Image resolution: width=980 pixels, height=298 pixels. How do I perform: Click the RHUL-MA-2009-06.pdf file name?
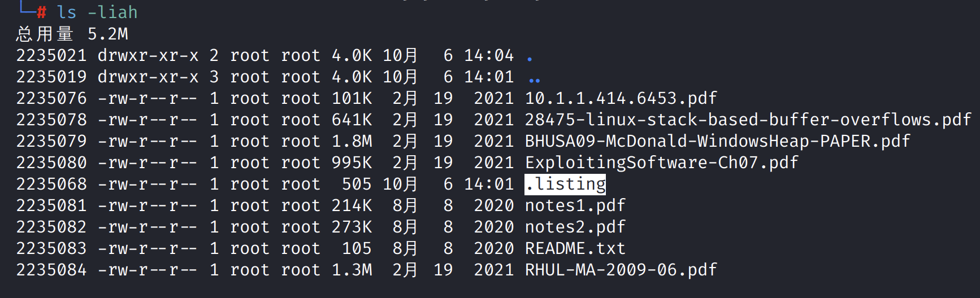[621, 270]
